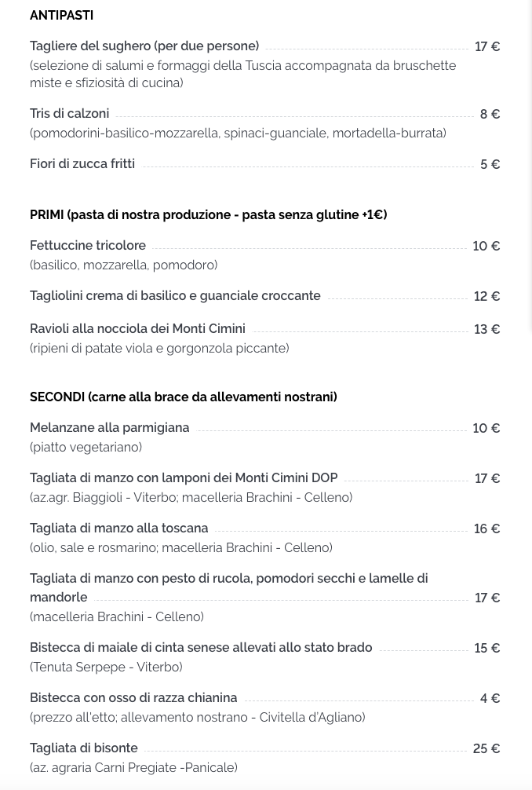Viewport: 532px width, 790px height.
Task: Select Fettuccine tricolore dish
Action: point(88,245)
